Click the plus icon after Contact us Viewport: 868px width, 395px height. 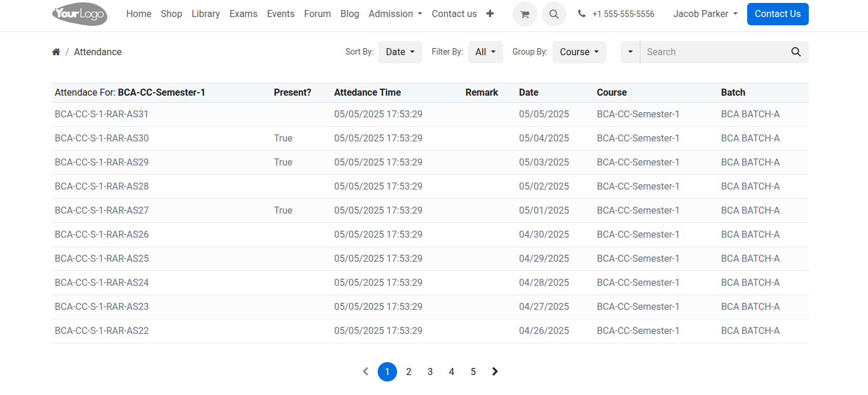tap(490, 13)
